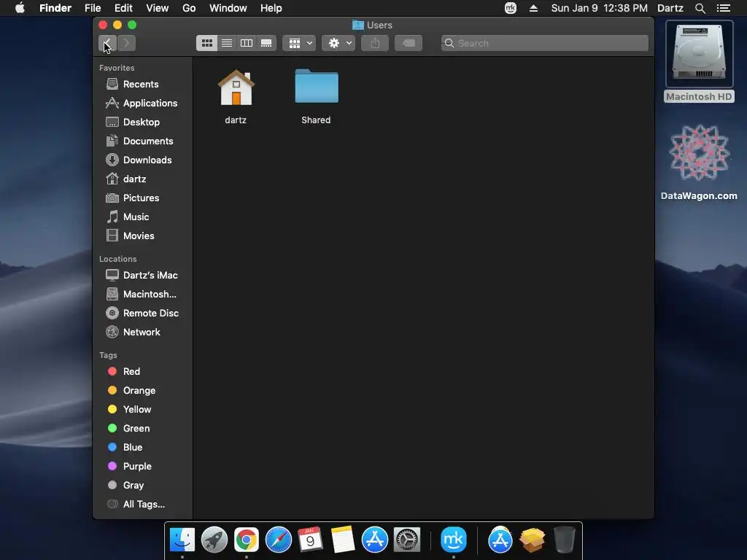Viewport: 747px width, 560px height.
Task: Open Recents in the sidebar
Action: tap(143, 85)
